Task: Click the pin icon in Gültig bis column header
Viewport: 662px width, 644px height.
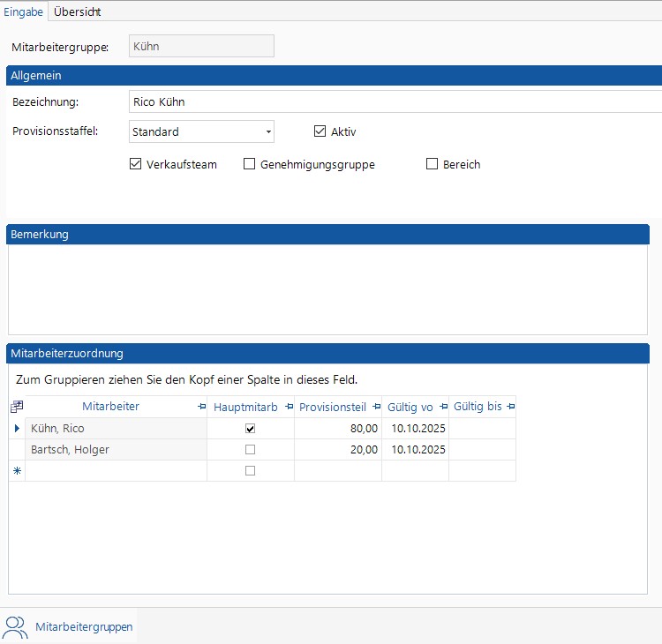Action: tap(510, 407)
